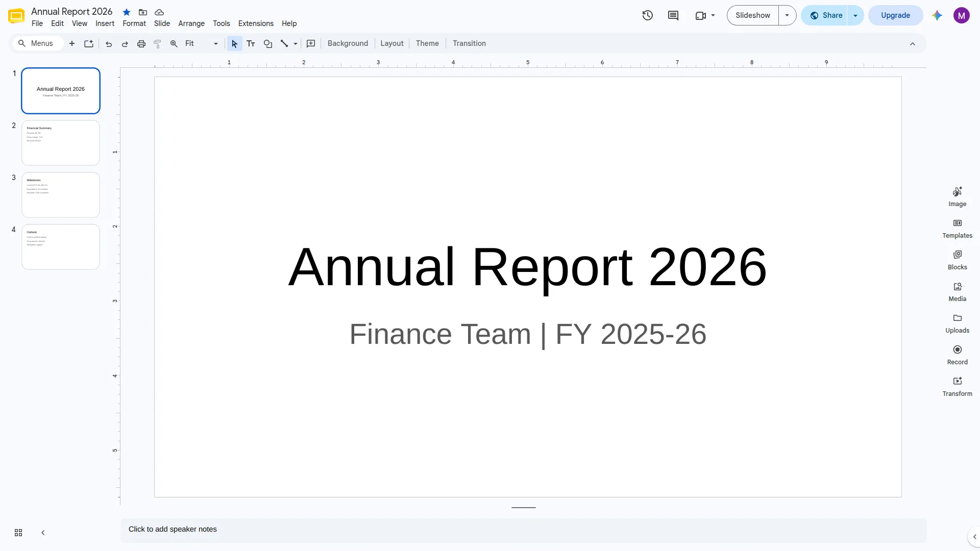The width and height of the screenshot is (980, 551).
Task: Open the Transform side tool
Action: point(957,386)
